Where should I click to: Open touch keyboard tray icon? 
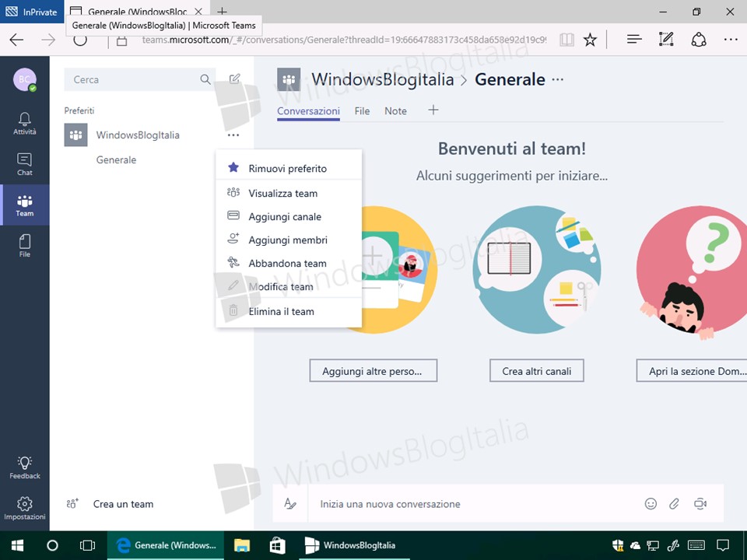click(696, 545)
